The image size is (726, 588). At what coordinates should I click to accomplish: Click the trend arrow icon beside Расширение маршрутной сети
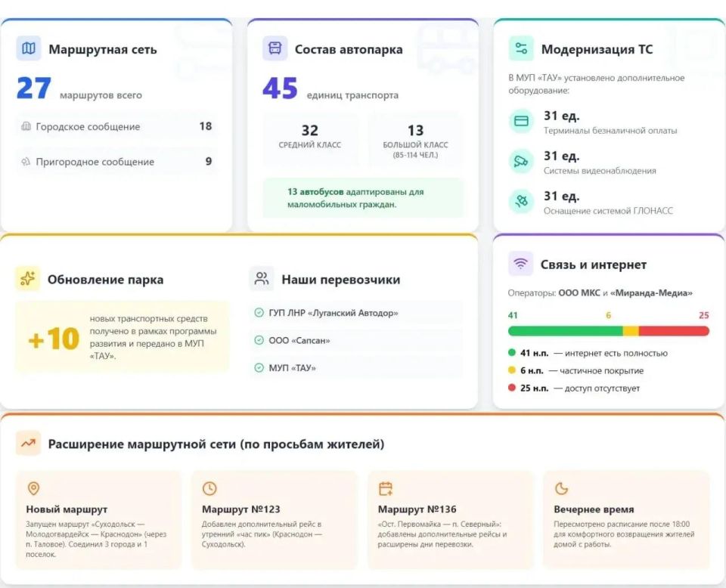click(x=28, y=444)
